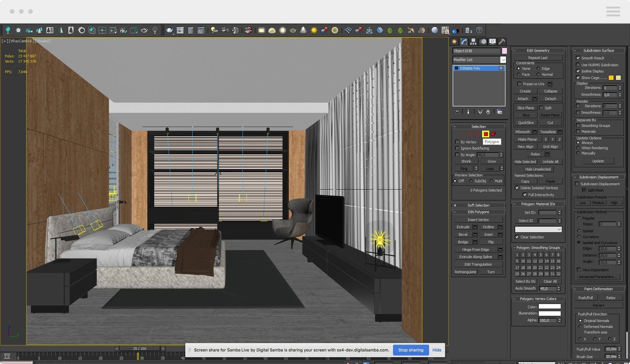The image size is (630, 364).
Task: Click the Shrink selection button
Action: pos(466,161)
